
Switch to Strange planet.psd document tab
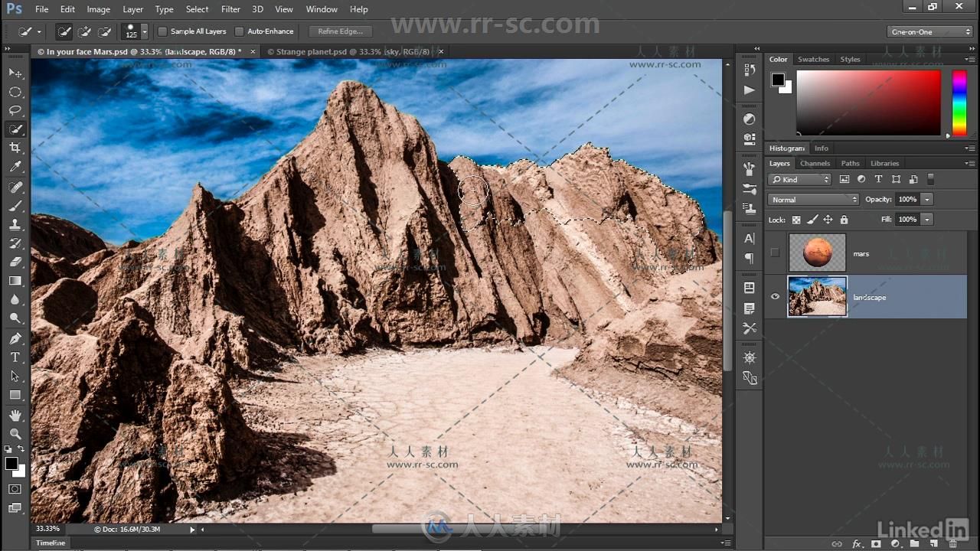pyautogui.click(x=352, y=51)
